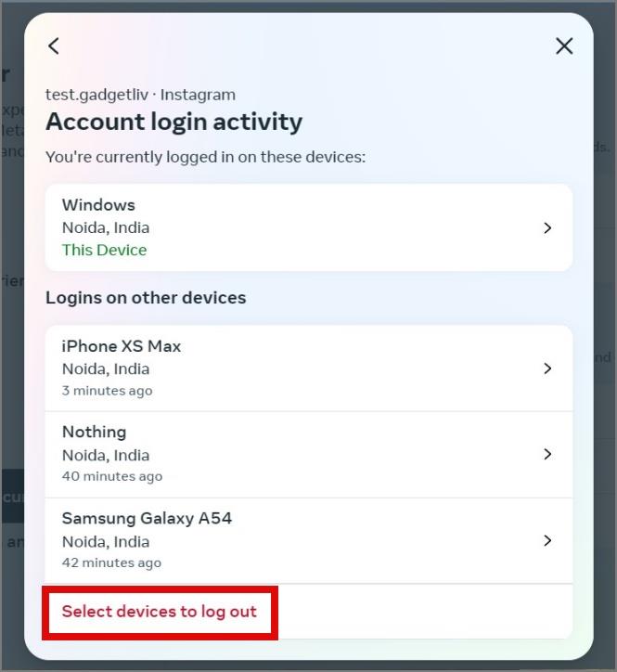Open the Windows device entry title
This screenshot has height=672, width=617.
(x=98, y=205)
